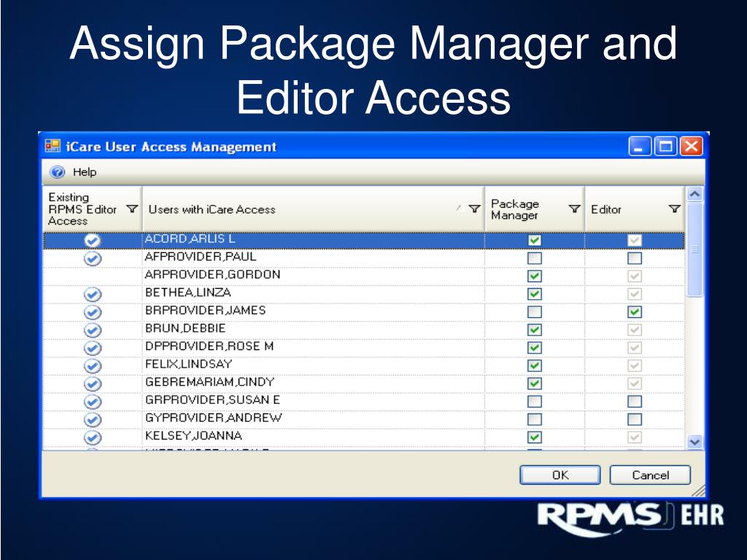Click existing editor access icon for BRPROVIDER,JAMES

point(93,312)
